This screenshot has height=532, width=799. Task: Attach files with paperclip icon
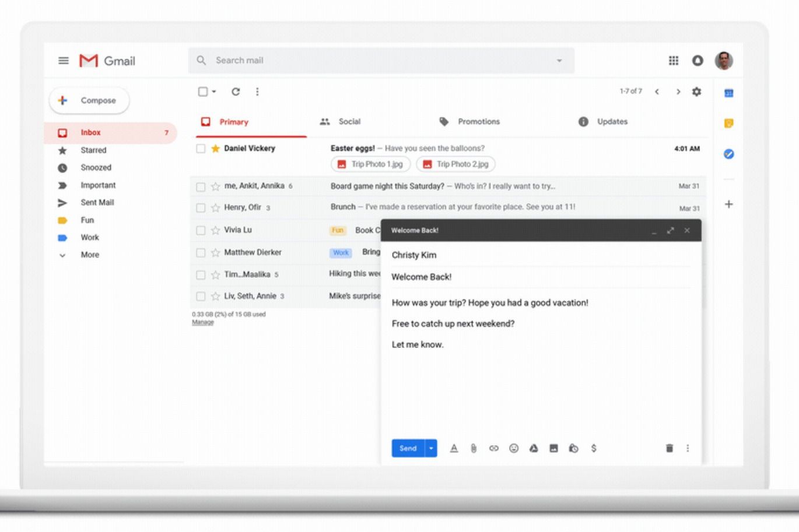[x=474, y=448]
